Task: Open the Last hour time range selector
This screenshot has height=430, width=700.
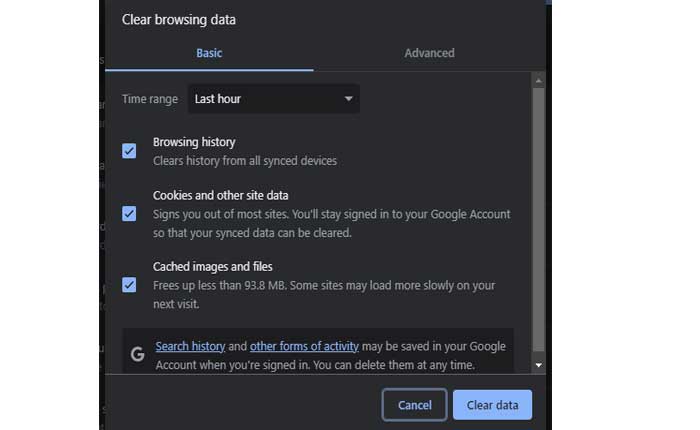Action: point(273,99)
